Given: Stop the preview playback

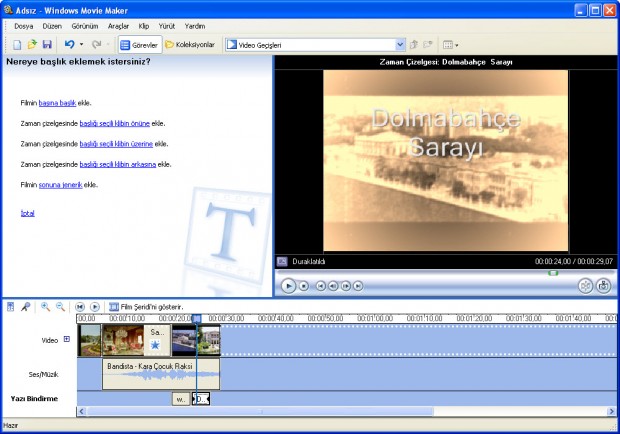Looking at the screenshot, I should [x=304, y=286].
